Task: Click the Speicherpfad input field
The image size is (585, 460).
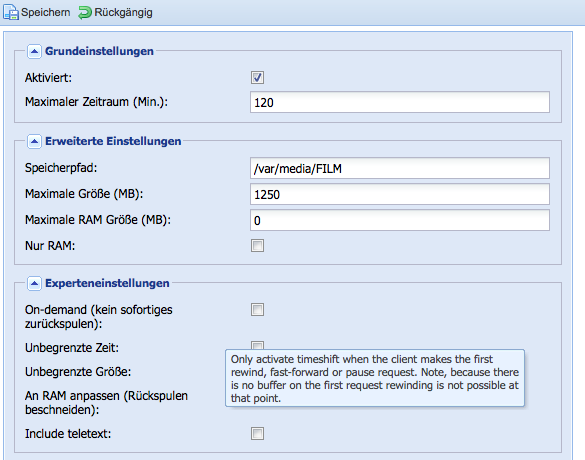Action: click(x=400, y=168)
